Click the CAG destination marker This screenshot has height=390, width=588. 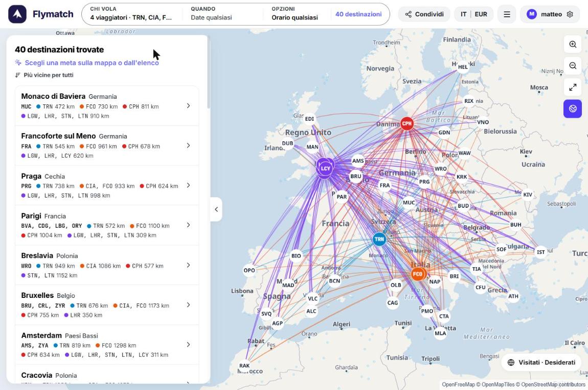click(x=393, y=302)
